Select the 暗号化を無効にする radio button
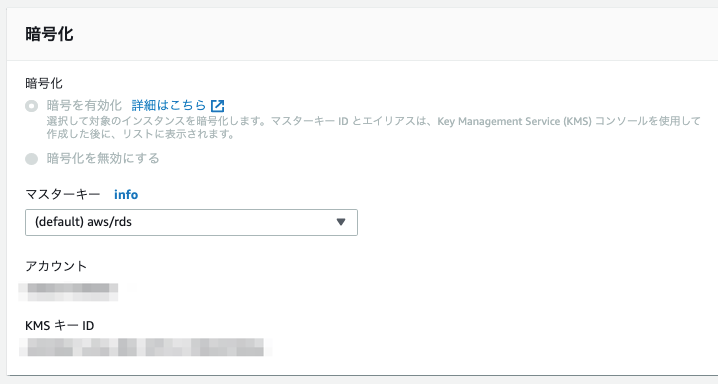Screen dimensions: 718x384 tap(31, 159)
